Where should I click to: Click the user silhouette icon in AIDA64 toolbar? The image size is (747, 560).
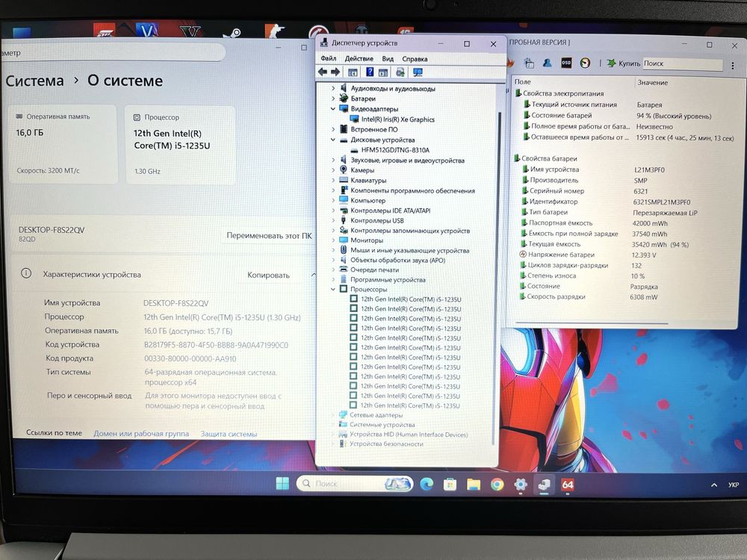point(548,63)
